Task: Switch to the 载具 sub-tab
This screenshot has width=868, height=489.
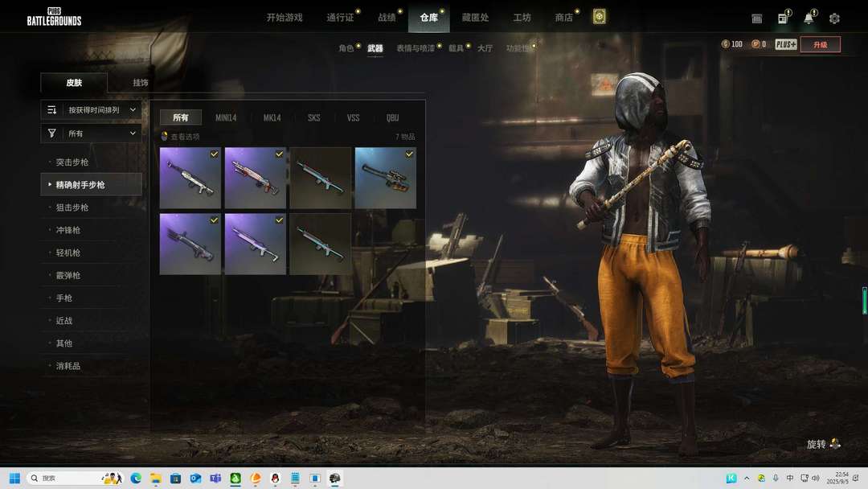Action: pos(457,48)
